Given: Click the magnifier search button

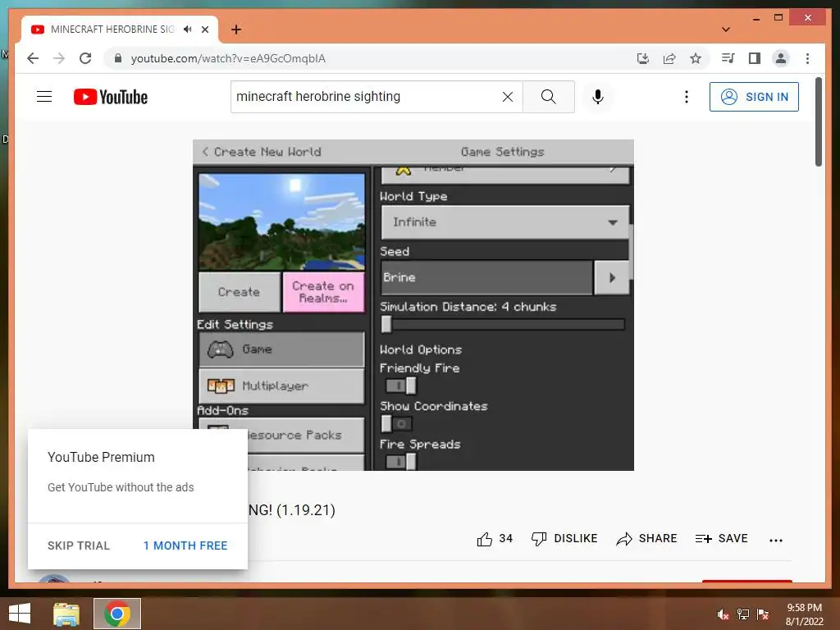Looking at the screenshot, I should pos(548,97).
